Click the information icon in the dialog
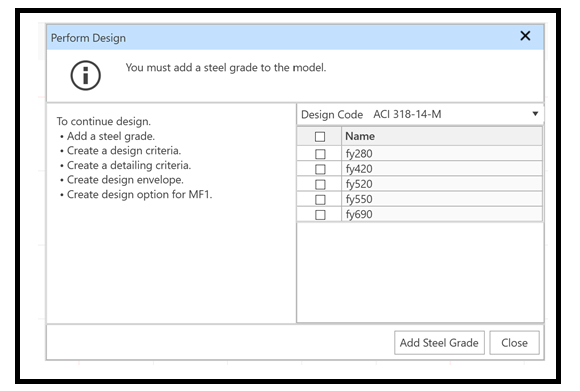 tap(85, 75)
